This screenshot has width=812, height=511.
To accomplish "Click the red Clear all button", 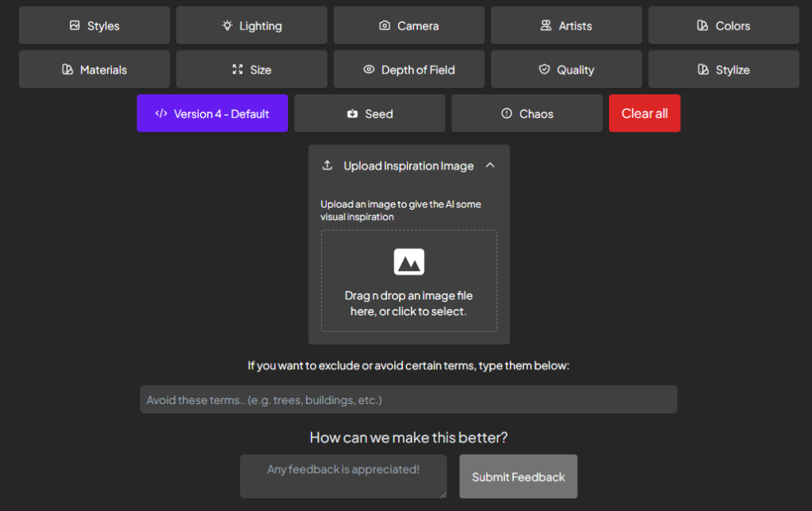I will [645, 113].
